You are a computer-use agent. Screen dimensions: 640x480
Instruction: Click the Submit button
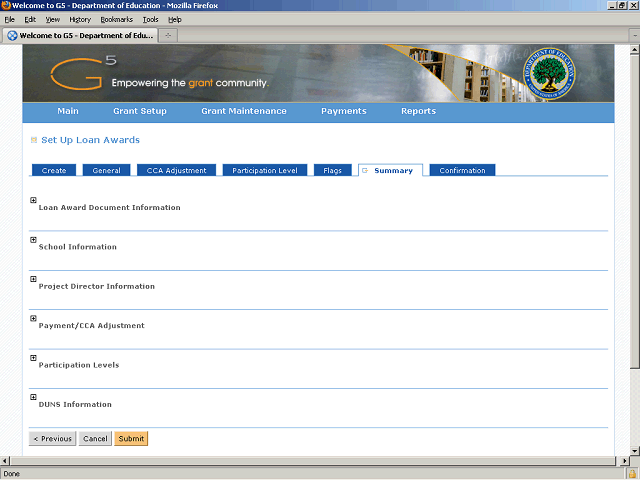point(131,438)
